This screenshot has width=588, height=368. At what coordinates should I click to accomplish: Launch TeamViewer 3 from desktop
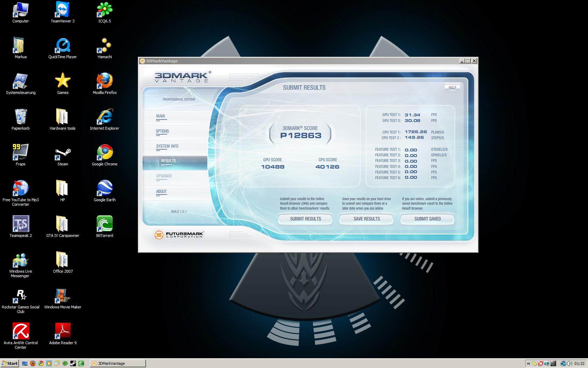pyautogui.click(x=63, y=12)
